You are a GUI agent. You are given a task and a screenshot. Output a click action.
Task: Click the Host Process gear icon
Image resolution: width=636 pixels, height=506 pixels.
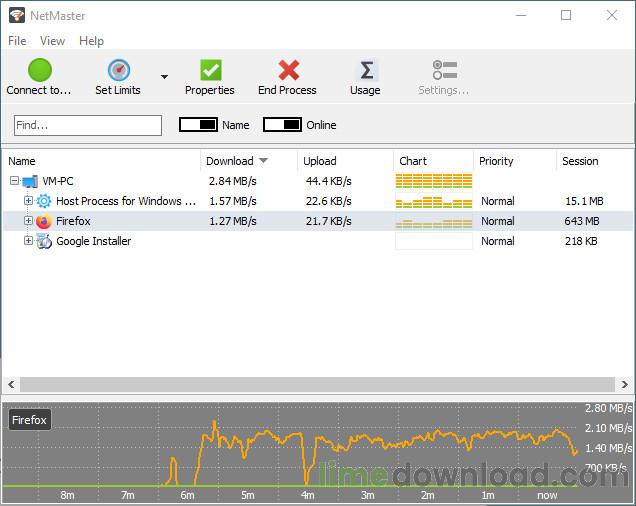coord(44,201)
